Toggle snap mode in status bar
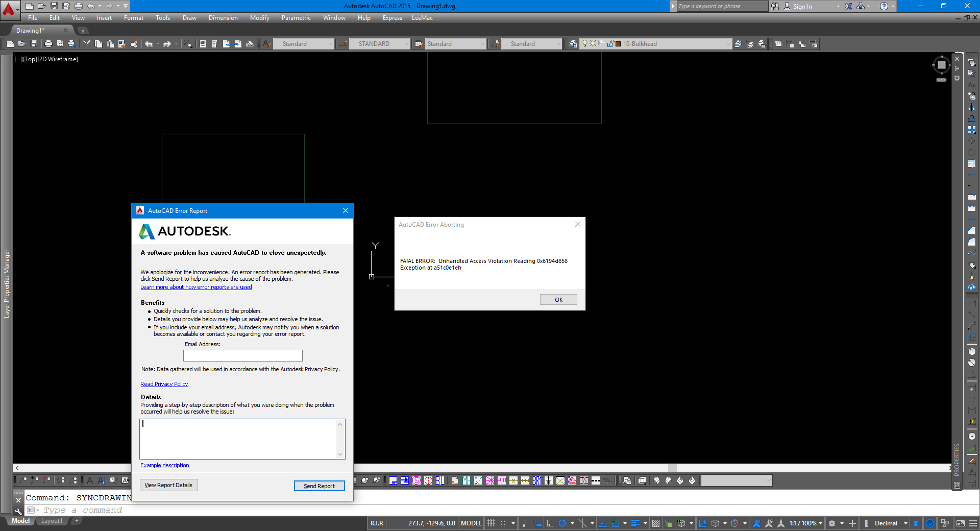980x531 pixels. pyautogui.click(x=503, y=523)
